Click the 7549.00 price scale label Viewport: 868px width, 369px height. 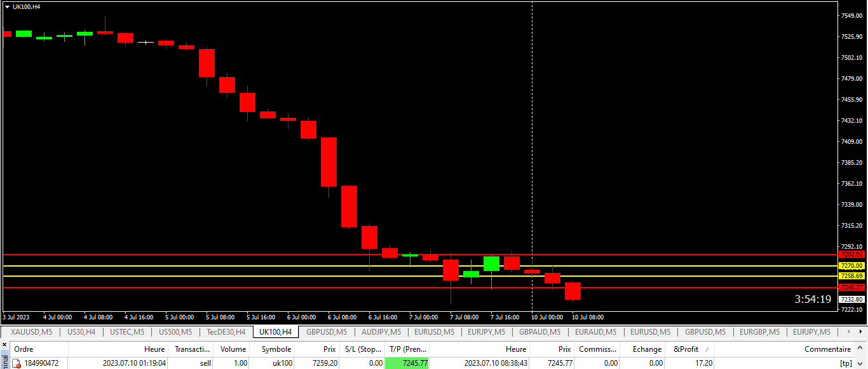(851, 15)
